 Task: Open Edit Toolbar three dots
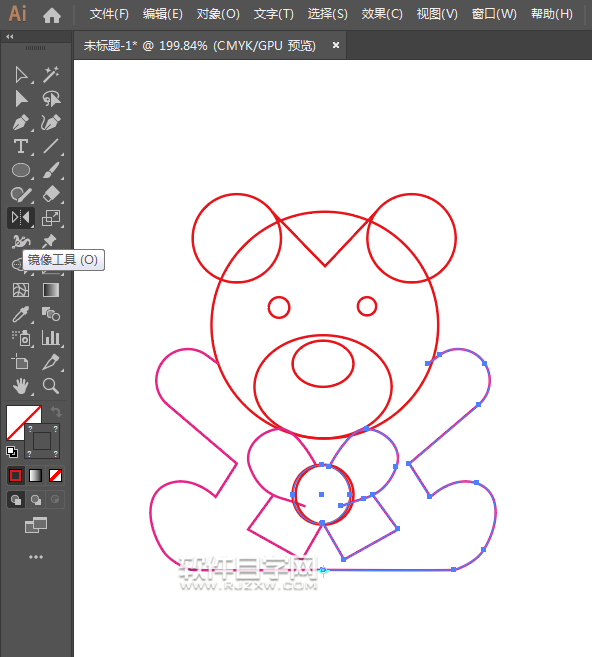coord(36,557)
